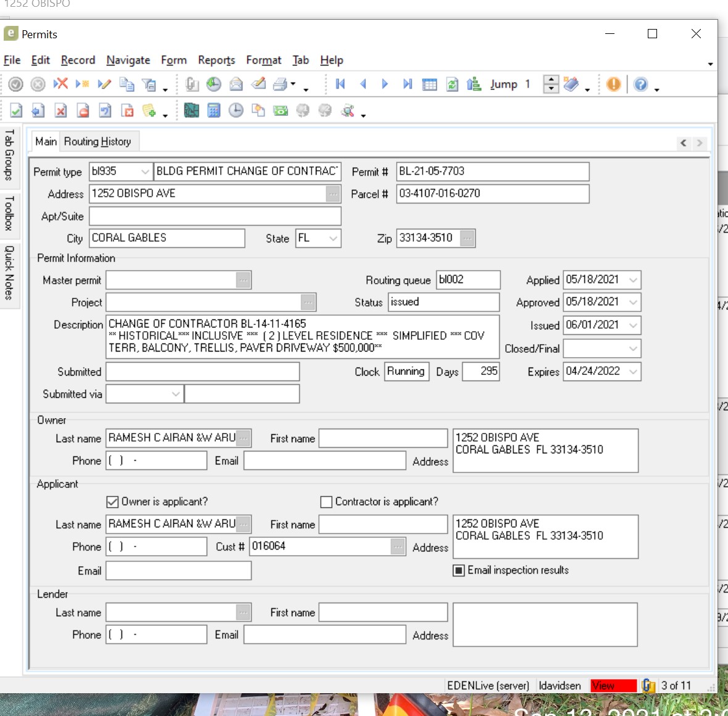Open the State dropdown list

(333, 238)
